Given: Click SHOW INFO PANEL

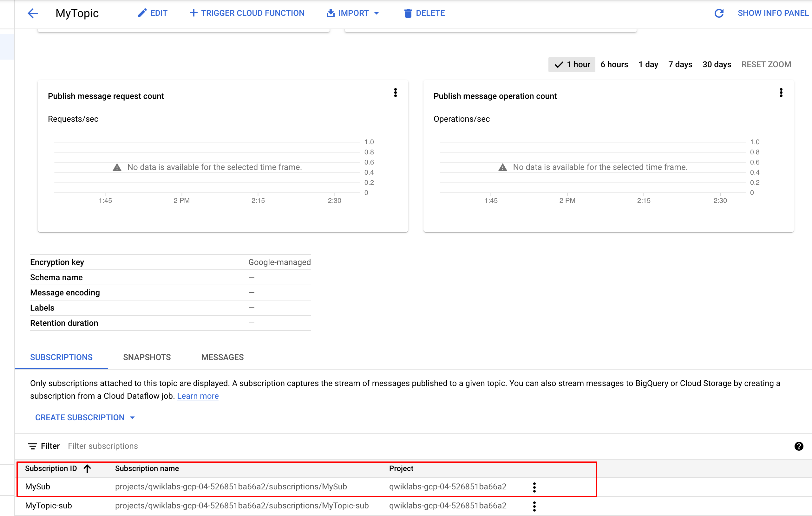Looking at the screenshot, I should click(773, 13).
